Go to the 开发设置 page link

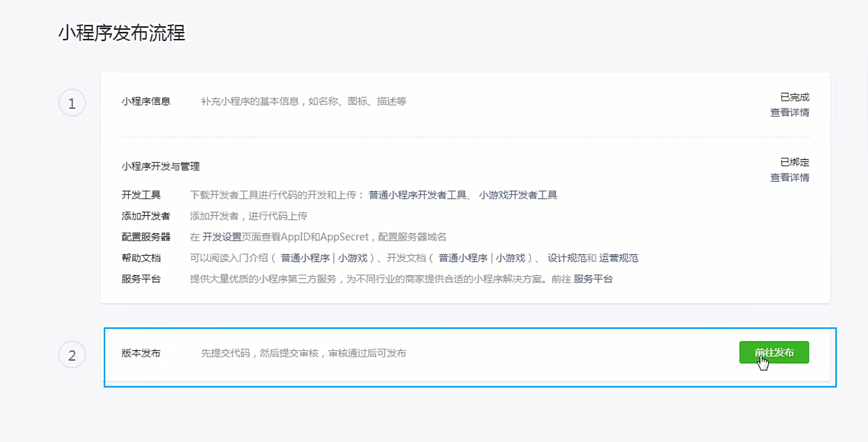click(x=221, y=237)
